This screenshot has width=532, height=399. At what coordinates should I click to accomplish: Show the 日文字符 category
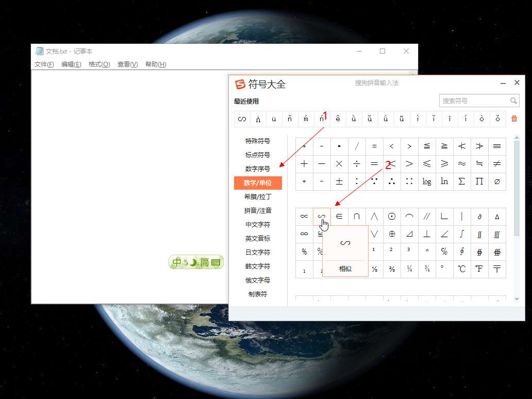tap(258, 253)
